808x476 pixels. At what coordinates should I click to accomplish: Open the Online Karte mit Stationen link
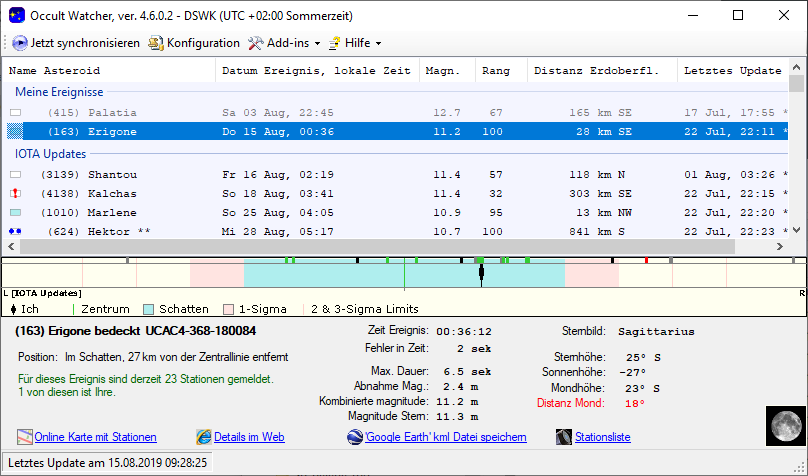(x=95, y=437)
